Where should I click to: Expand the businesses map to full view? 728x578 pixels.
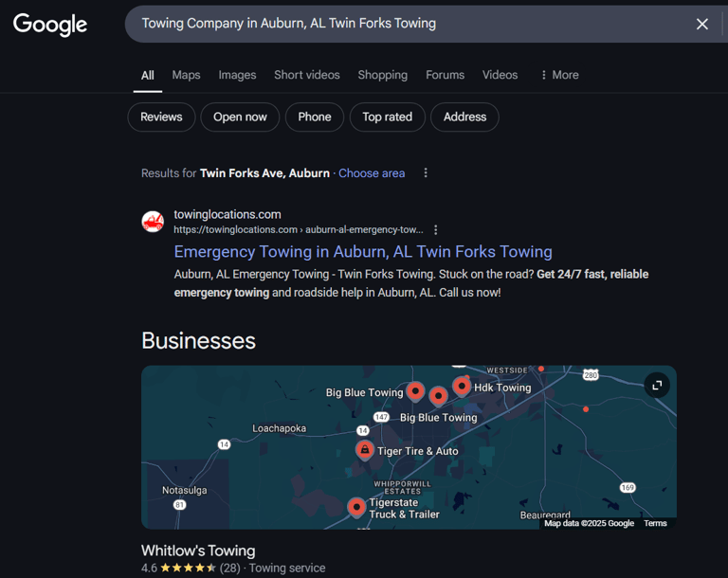657,386
